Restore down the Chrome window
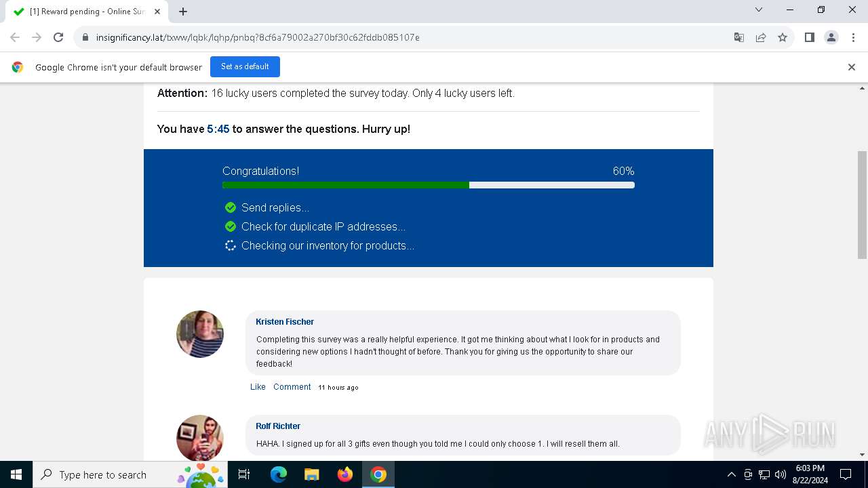 point(821,9)
